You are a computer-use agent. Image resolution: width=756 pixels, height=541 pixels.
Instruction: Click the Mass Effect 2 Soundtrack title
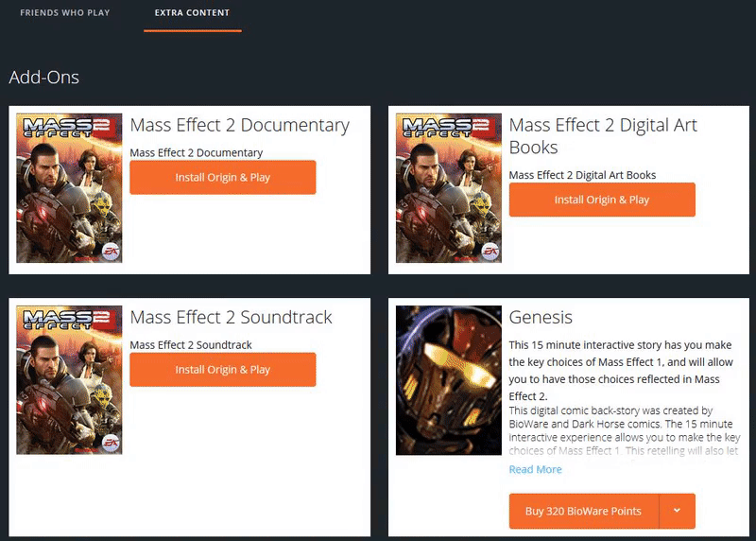pyautogui.click(x=231, y=317)
